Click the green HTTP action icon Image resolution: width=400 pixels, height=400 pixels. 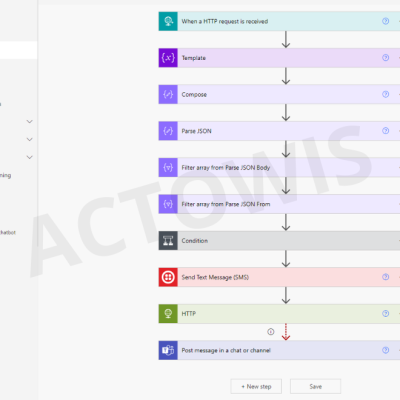click(x=168, y=314)
